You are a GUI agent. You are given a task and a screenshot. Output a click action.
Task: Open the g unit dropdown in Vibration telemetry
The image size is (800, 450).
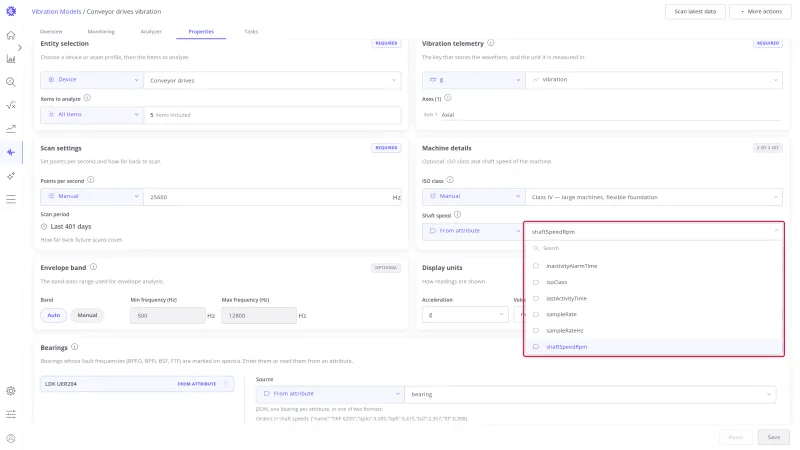click(473, 80)
